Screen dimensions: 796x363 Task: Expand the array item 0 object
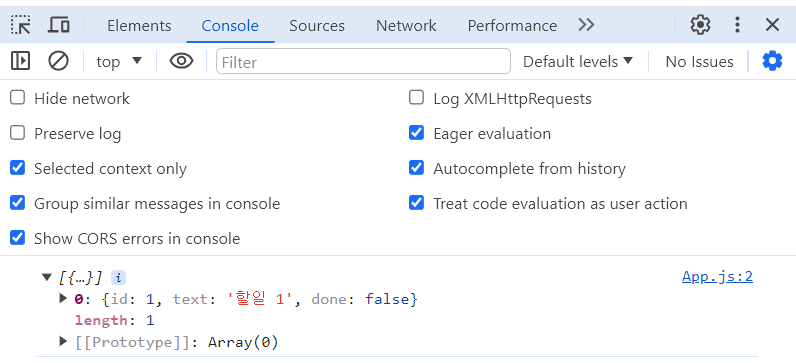(63, 299)
